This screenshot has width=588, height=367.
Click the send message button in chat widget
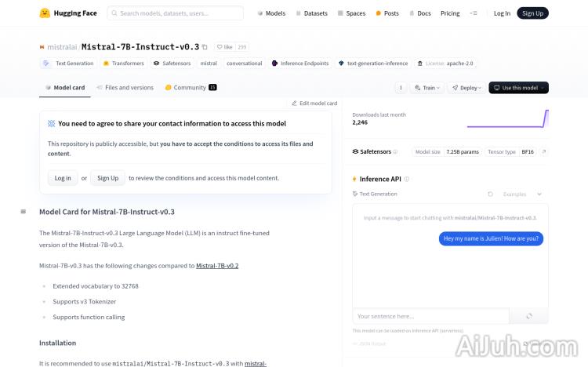point(529,316)
